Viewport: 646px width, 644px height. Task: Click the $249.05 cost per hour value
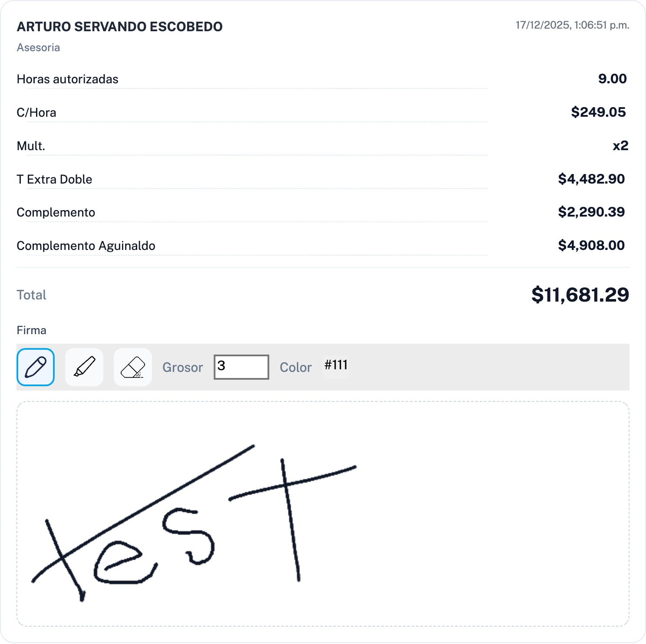tap(598, 112)
